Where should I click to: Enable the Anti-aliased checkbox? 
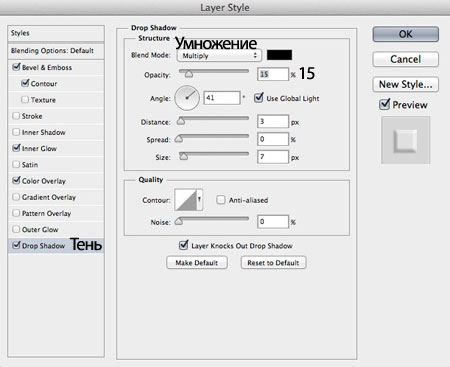pyautogui.click(x=221, y=200)
